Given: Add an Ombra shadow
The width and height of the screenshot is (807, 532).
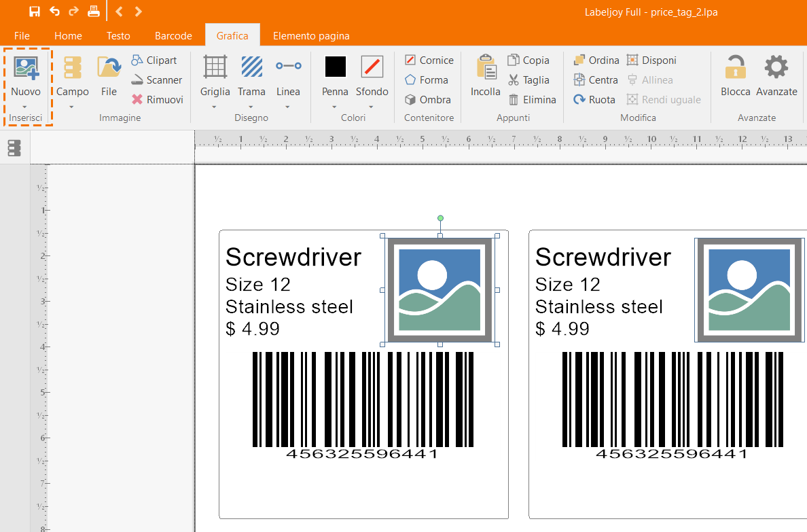Looking at the screenshot, I should pos(428,99).
